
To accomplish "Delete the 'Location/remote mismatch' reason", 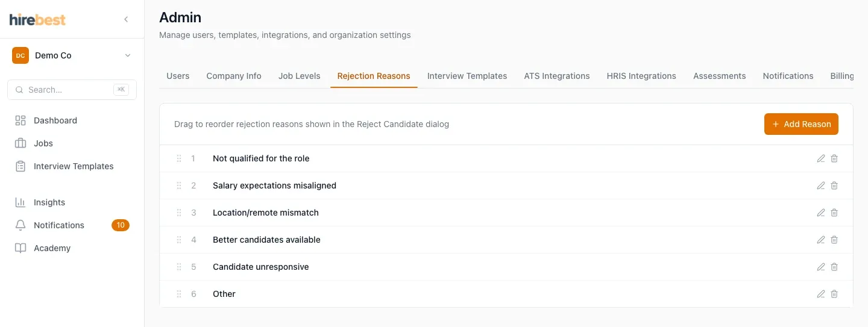I will (x=834, y=213).
